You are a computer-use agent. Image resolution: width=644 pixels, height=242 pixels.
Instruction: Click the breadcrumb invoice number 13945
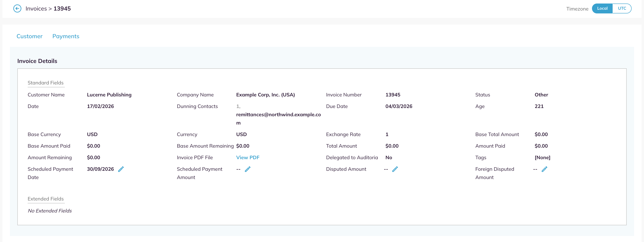(x=62, y=8)
